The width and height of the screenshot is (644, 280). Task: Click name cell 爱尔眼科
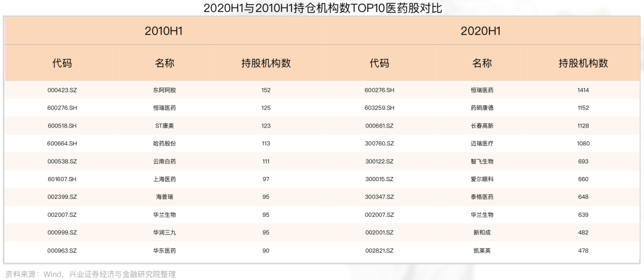[481, 179]
